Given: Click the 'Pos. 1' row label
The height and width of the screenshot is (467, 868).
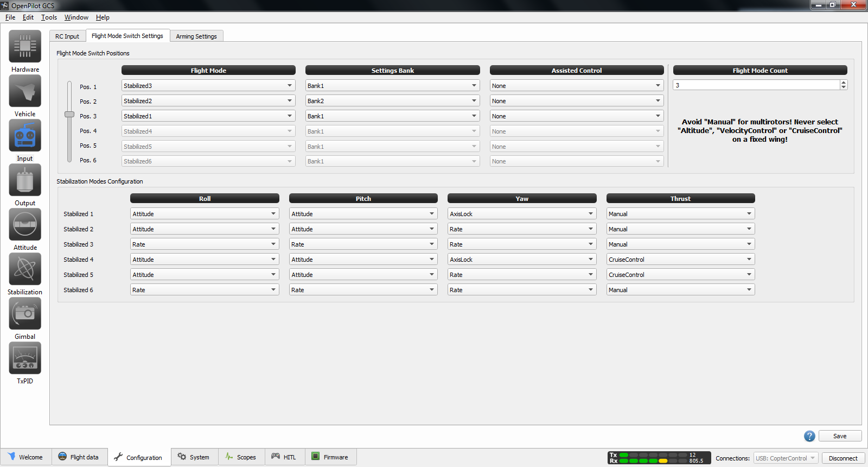Looking at the screenshot, I should pos(88,87).
